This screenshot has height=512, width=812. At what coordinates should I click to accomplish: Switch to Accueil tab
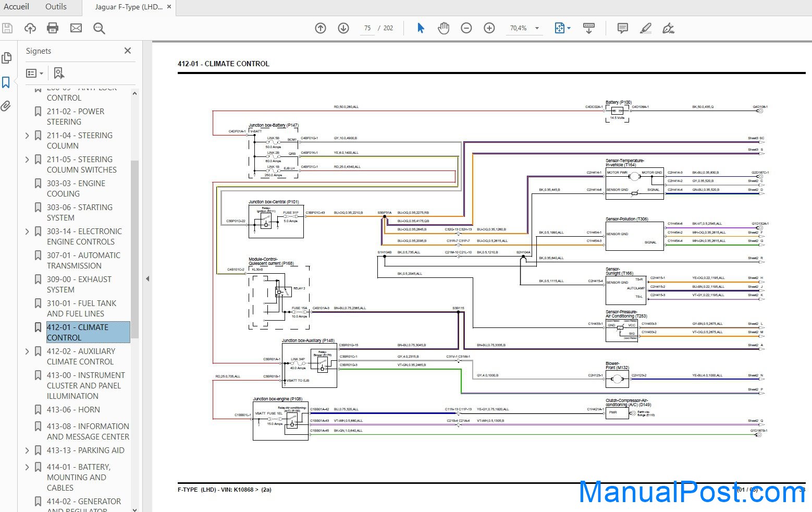coord(16,7)
